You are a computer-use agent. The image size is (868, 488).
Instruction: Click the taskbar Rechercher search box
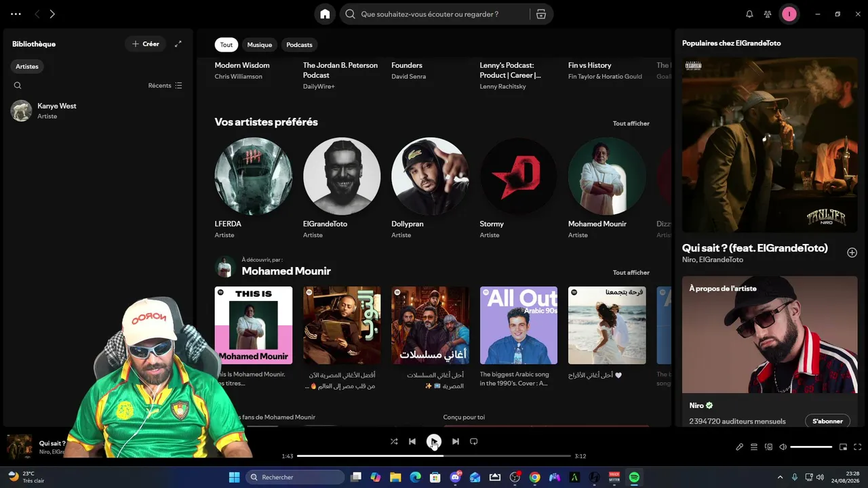coord(294,477)
